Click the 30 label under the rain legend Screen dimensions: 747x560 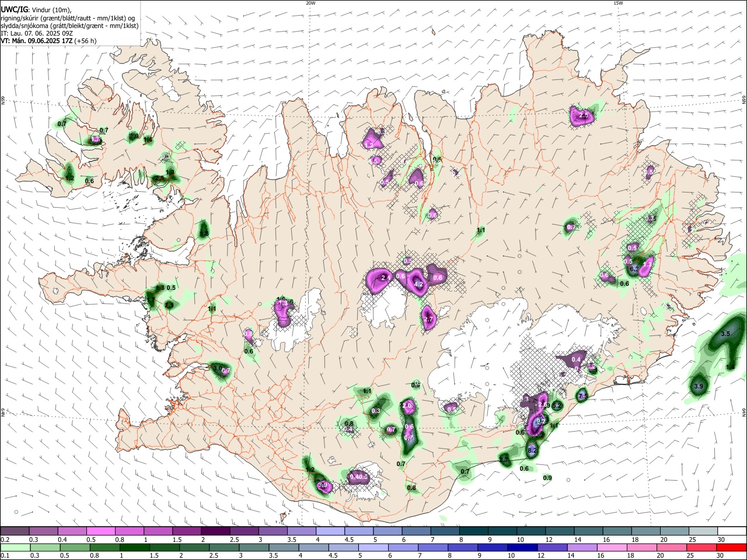click(721, 556)
